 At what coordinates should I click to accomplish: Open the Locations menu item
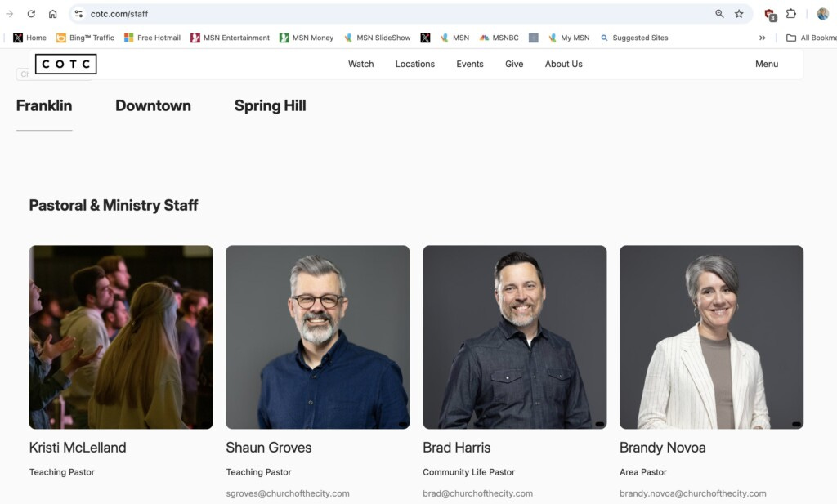[x=414, y=64]
